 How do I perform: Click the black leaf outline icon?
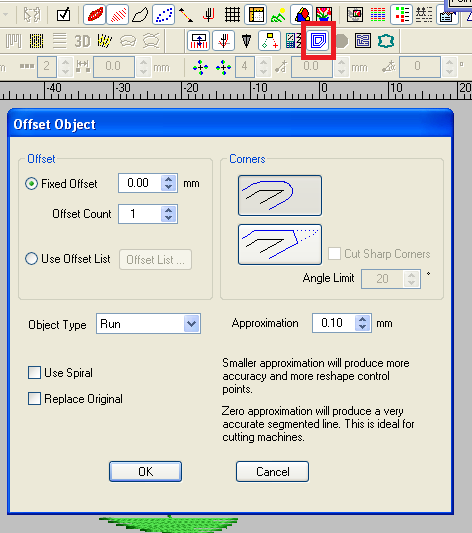pyautogui.click(x=140, y=15)
